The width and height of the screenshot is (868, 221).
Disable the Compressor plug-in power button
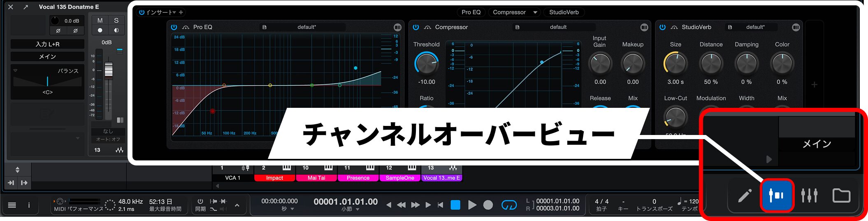[416, 27]
